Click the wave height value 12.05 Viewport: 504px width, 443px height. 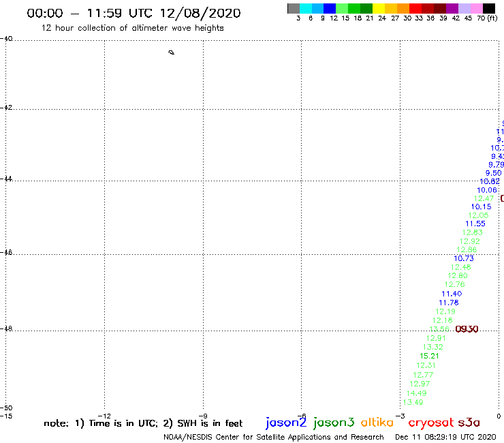(x=478, y=215)
